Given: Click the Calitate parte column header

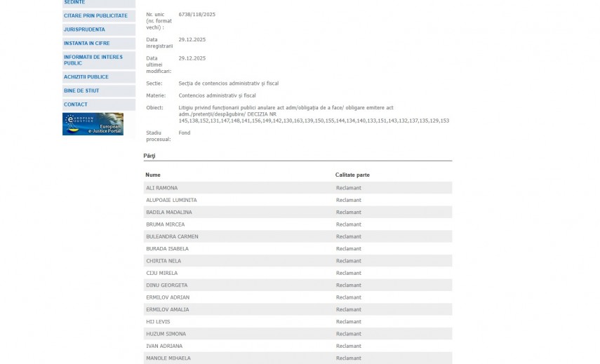Looking at the screenshot, I should [x=352, y=175].
